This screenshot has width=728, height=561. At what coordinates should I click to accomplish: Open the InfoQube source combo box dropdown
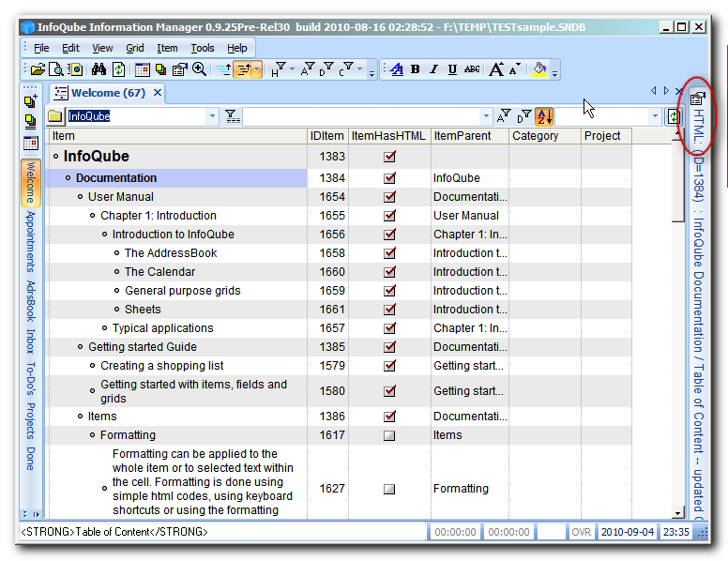pyautogui.click(x=212, y=116)
